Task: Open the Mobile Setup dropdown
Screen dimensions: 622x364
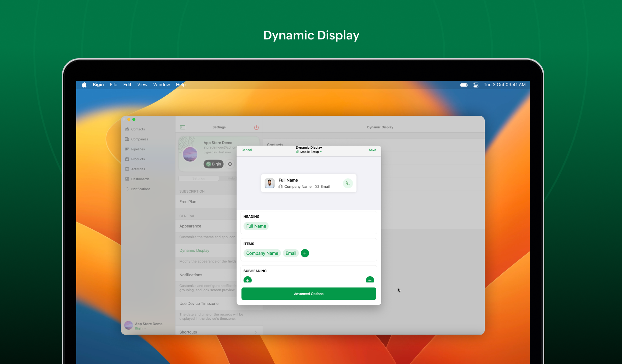Action: coord(309,152)
